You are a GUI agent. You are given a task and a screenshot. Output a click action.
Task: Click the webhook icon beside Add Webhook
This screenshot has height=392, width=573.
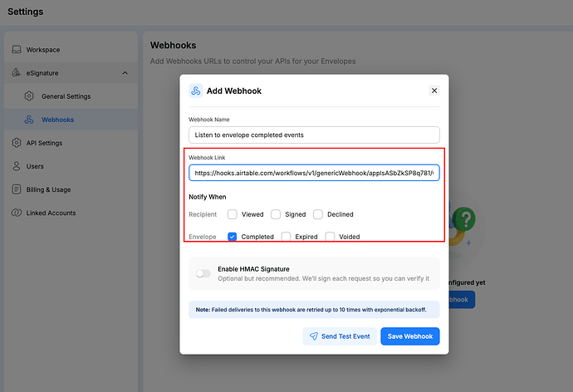[x=196, y=91]
